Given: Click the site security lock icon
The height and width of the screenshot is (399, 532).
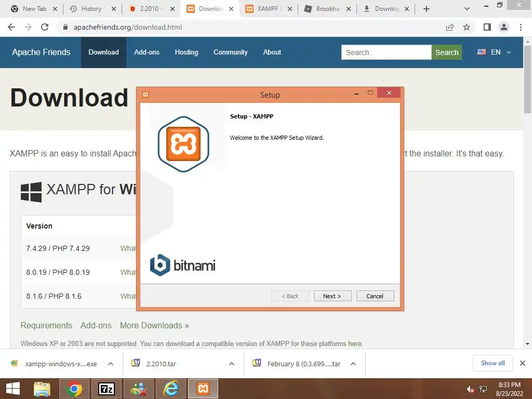Looking at the screenshot, I should coord(65,27).
